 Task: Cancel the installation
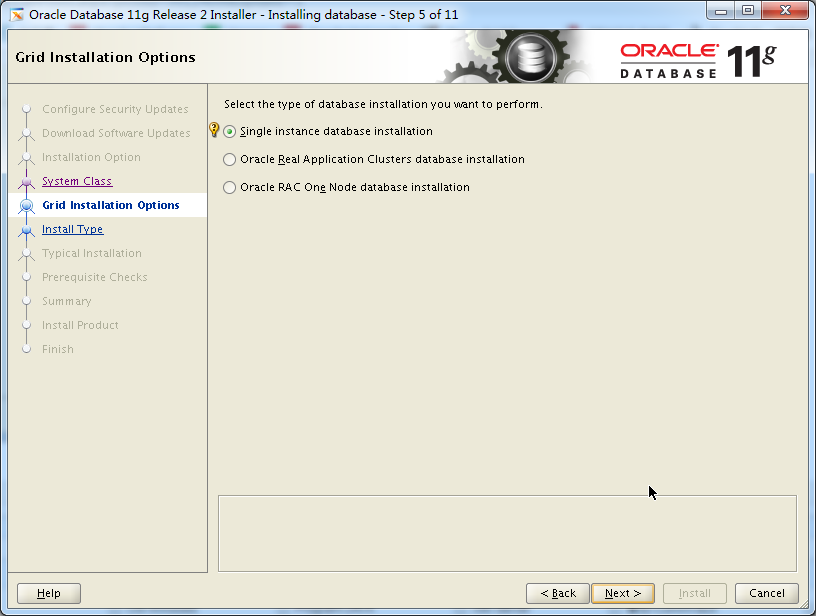pos(767,593)
